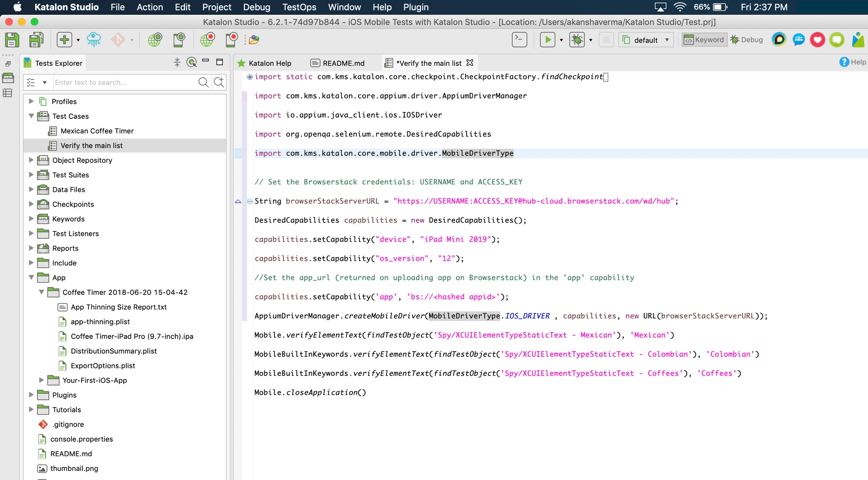Image resolution: width=868 pixels, height=480 pixels.
Task: Collapse all items in Tests Explorer
Action: pos(176,63)
